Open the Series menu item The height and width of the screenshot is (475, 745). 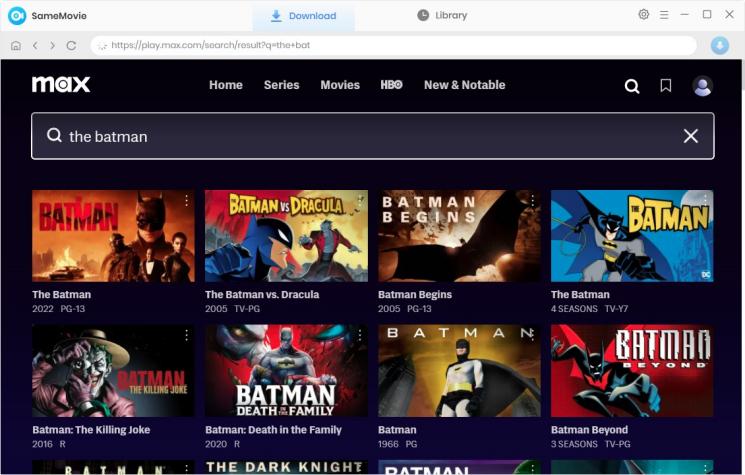[x=281, y=85]
